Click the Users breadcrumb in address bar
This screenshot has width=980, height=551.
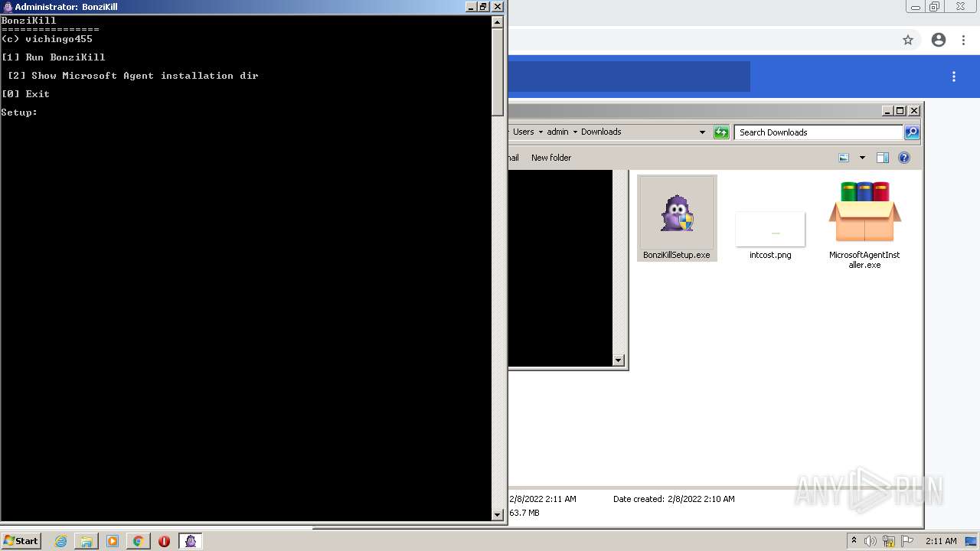click(x=524, y=132)
